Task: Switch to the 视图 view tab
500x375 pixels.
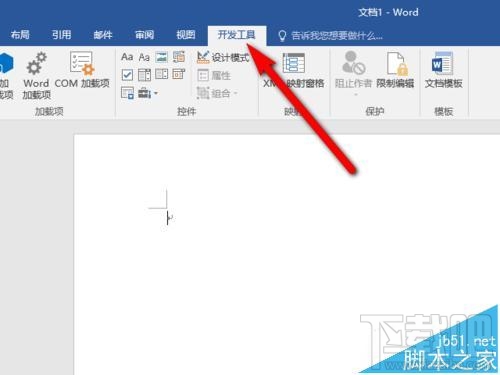Action: pyautogui.click(x=186, y=35)
